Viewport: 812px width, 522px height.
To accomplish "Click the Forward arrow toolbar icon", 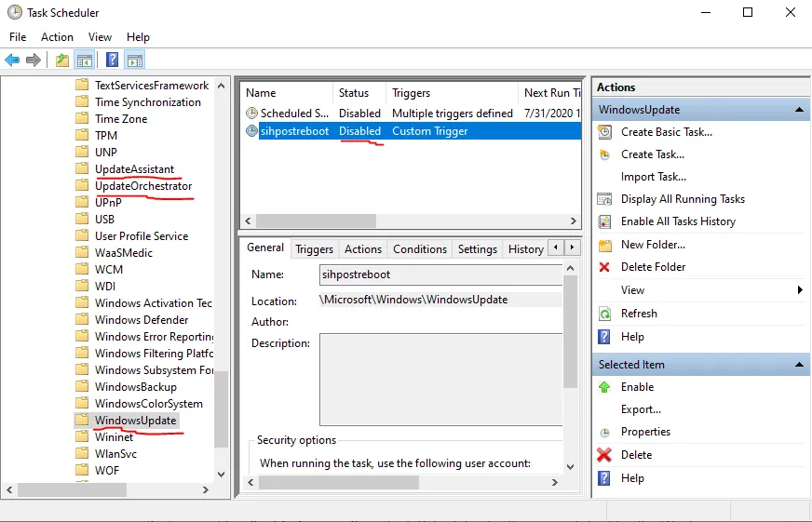I will [34, 60].
